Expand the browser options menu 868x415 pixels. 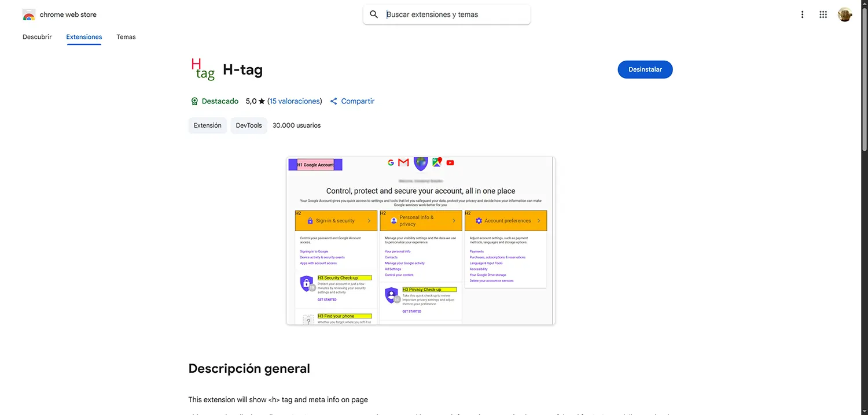802,14
